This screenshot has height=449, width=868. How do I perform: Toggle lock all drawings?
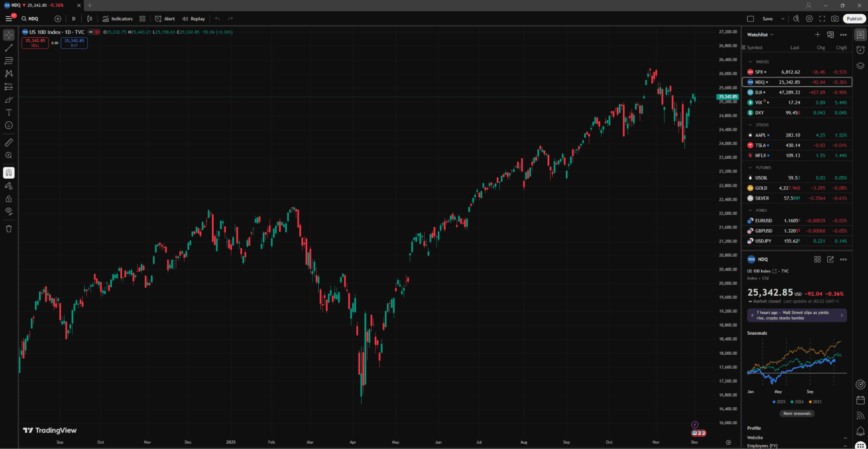click(9, 199)
